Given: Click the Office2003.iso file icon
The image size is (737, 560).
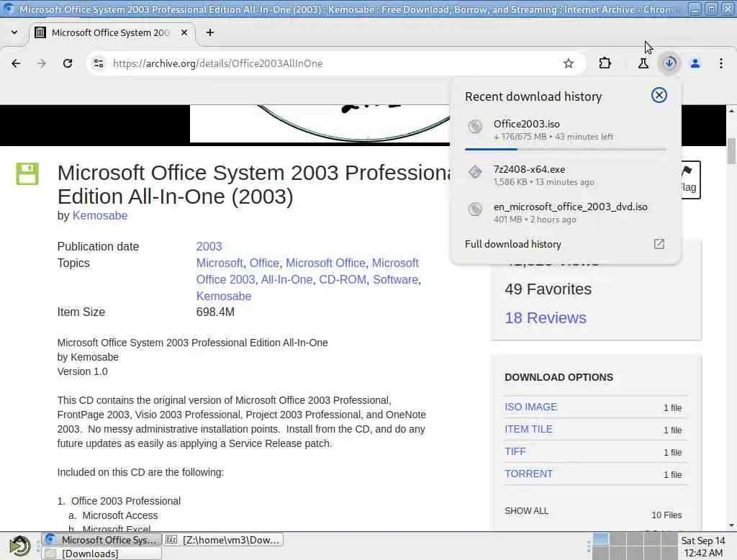Looking at the screenshot, I should point(475,126).
